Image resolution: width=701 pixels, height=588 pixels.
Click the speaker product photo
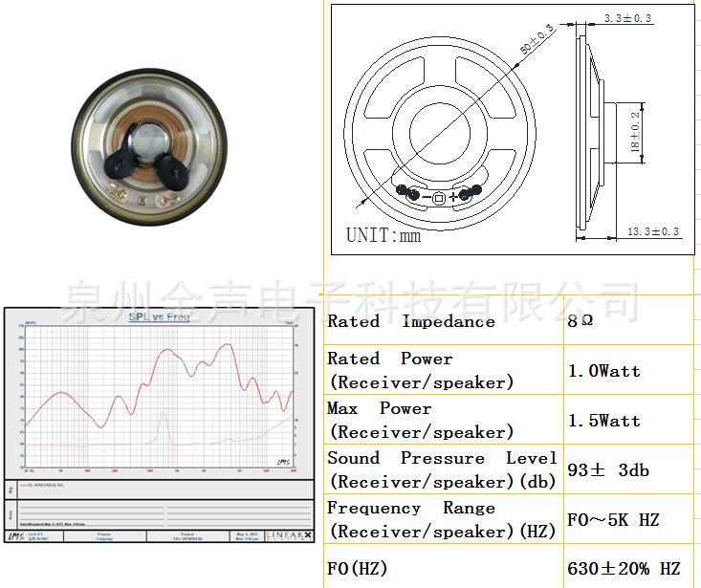pyautogui.click(x=151, y=146)
